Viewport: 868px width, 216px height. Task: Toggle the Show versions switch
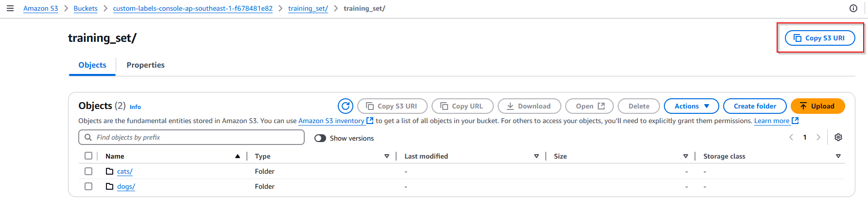tap(320, 138)
